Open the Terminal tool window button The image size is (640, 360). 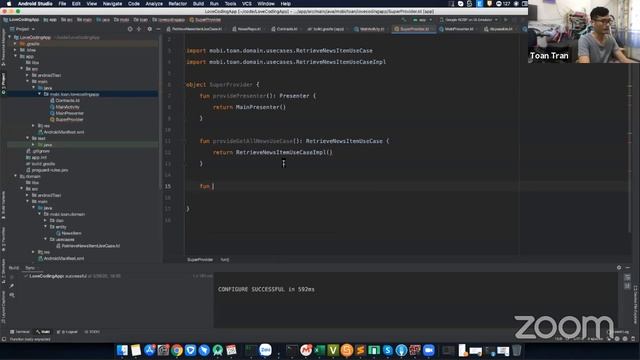click(x=20, y=332)
